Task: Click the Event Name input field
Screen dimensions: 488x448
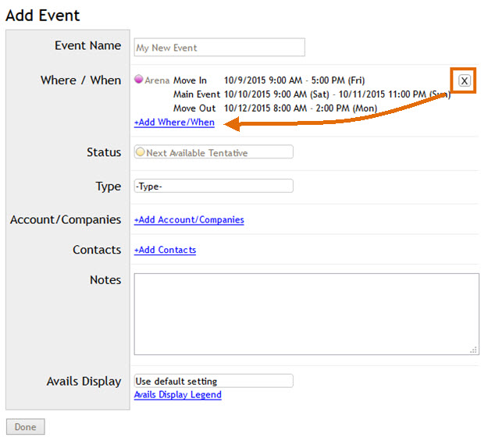Action: (219, 48)
